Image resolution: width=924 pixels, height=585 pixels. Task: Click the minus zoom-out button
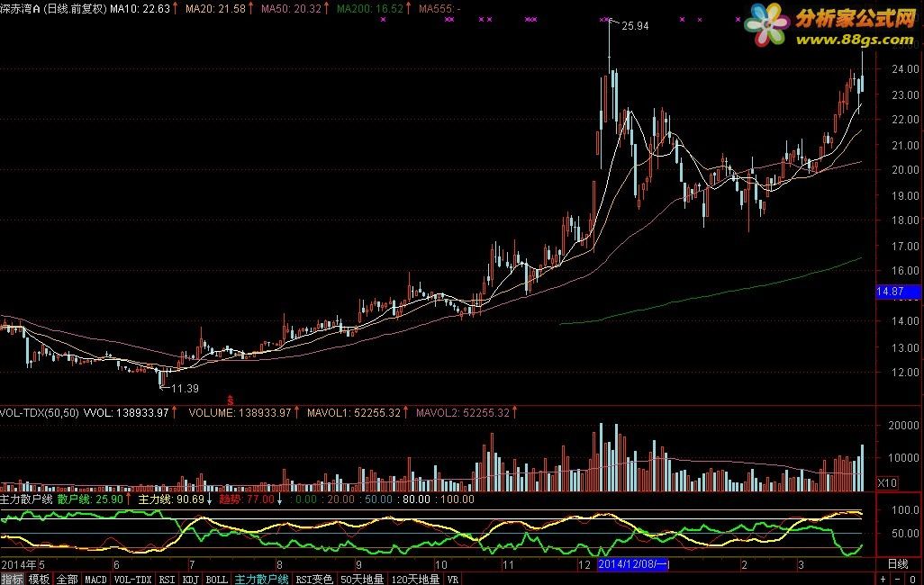pos(897,579)
